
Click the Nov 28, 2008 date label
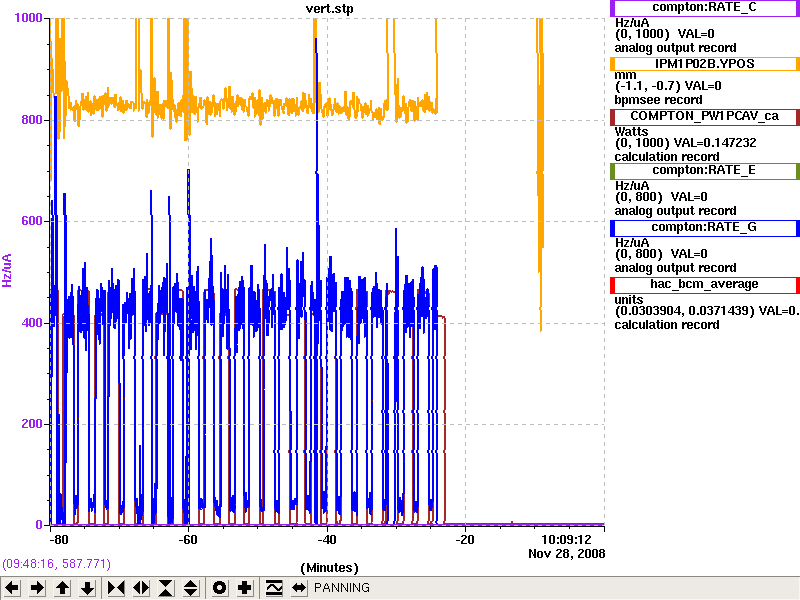pyautogui.click(x=566, y=554)
